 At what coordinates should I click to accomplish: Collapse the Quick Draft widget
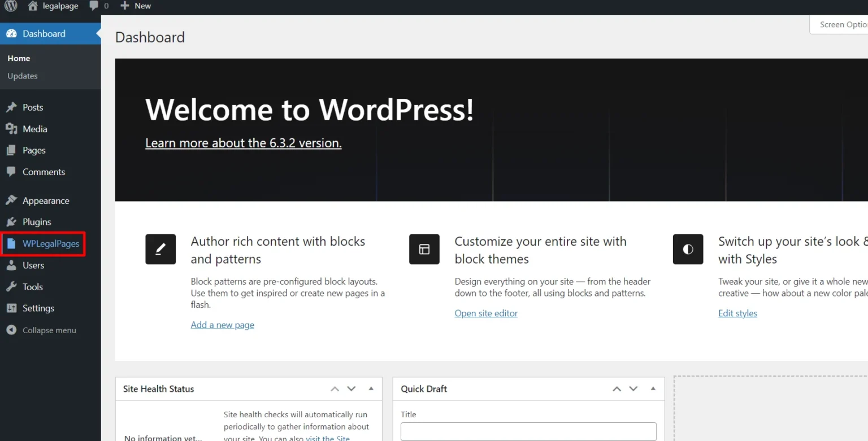[653, 388]
